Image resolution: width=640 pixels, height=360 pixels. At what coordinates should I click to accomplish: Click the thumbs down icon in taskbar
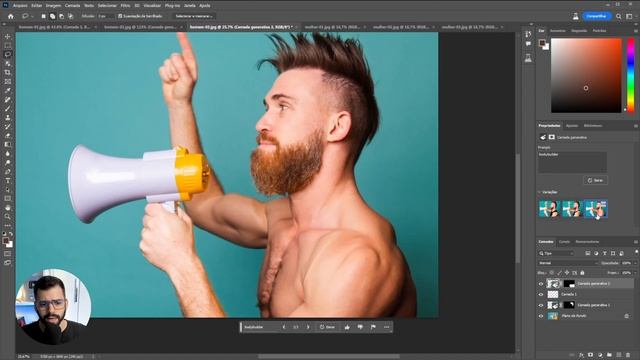(360, 327)
